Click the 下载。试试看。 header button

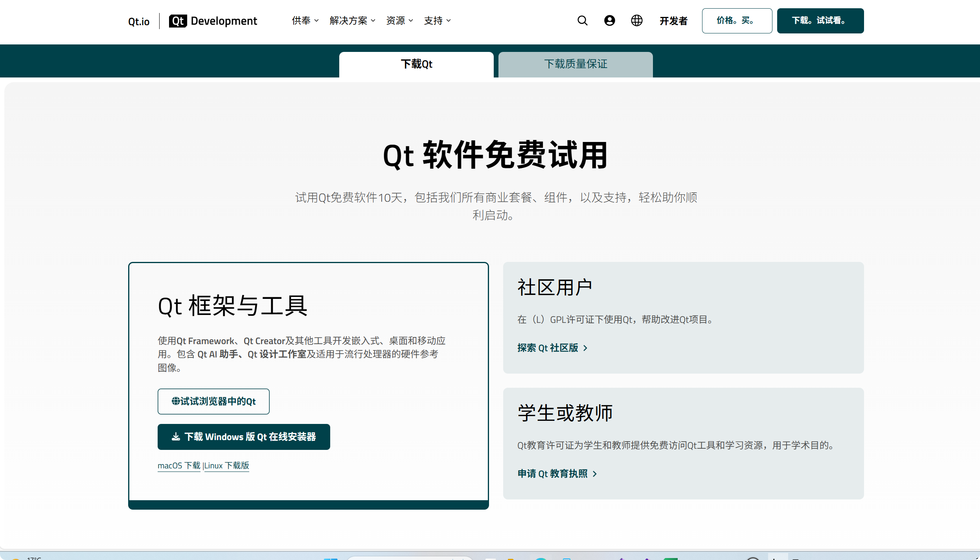(x=820, y=21)
